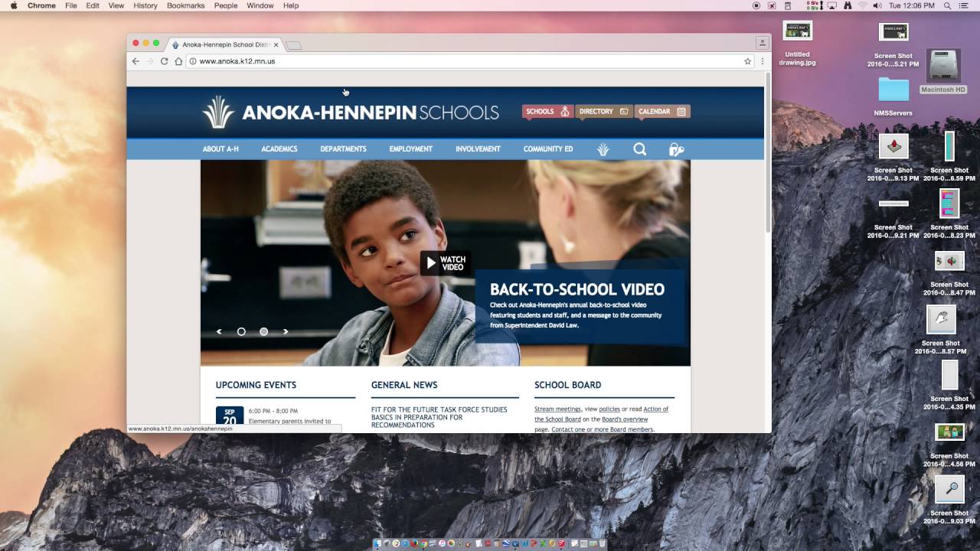980x551 pixels.
Task: Open a new tab next to the Anoka-Hennepin tab
Action: point(294,45)
